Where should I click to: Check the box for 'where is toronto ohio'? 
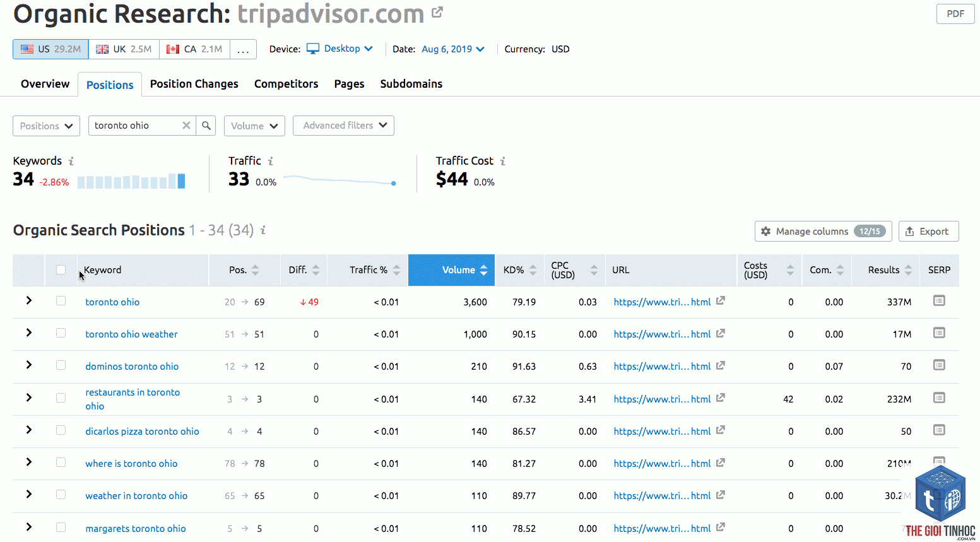[61, 462]
